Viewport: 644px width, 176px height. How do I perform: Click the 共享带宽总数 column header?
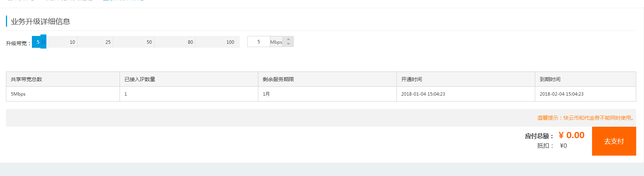26,79
